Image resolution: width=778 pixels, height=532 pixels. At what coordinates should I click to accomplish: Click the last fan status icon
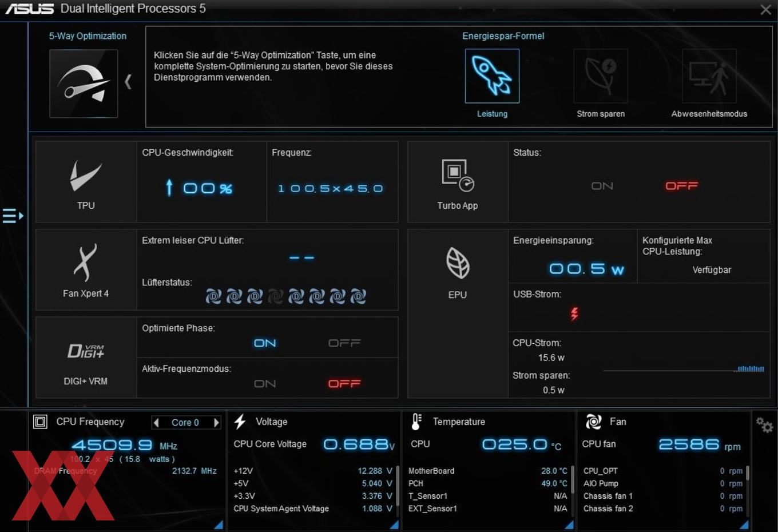pyautogui.click(x=358, y=296)
